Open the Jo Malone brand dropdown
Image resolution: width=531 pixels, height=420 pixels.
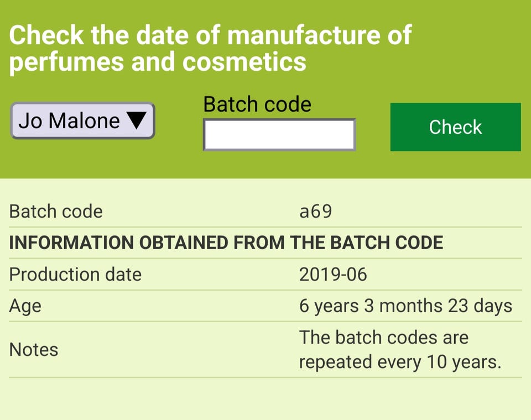click(82, 120)
